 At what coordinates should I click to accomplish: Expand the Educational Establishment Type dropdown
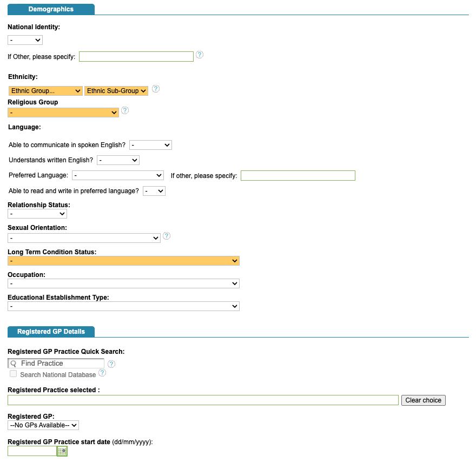pyautogui.click(x=123, y=306)
